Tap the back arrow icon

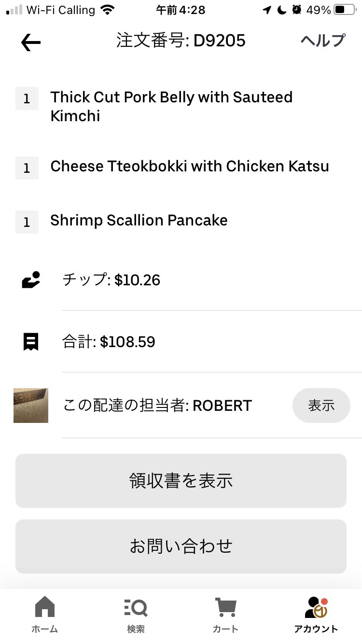point(31,42)
